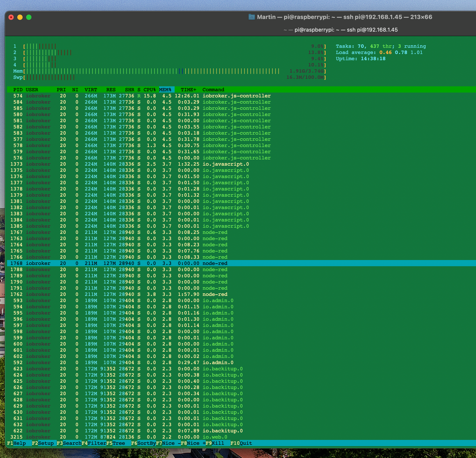Open the F6 SortBy menu
The image size is (476, 458).
coord(143,443)
